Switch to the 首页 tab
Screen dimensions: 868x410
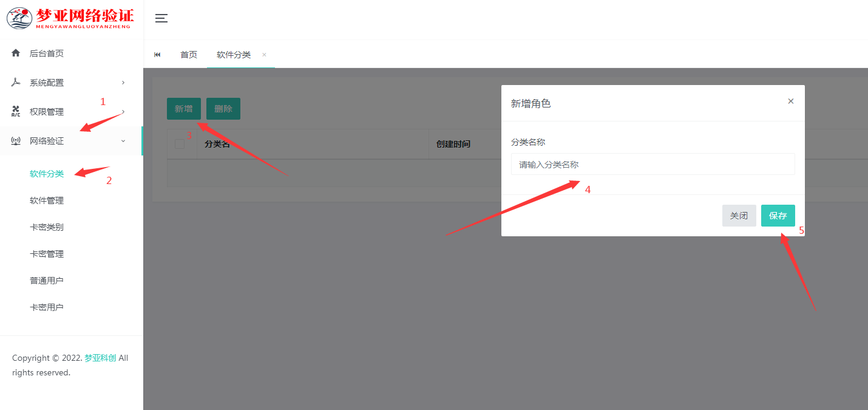click(x=188, y=54)
